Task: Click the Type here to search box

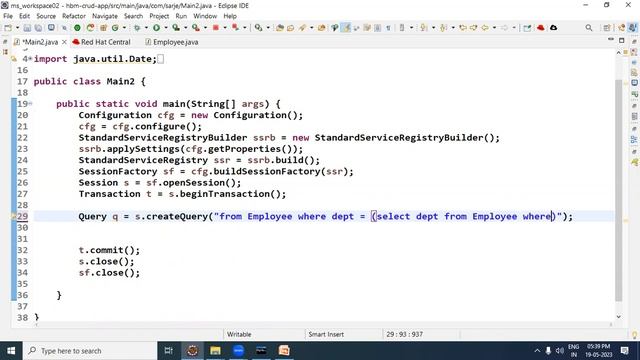Action: (90, 351)
